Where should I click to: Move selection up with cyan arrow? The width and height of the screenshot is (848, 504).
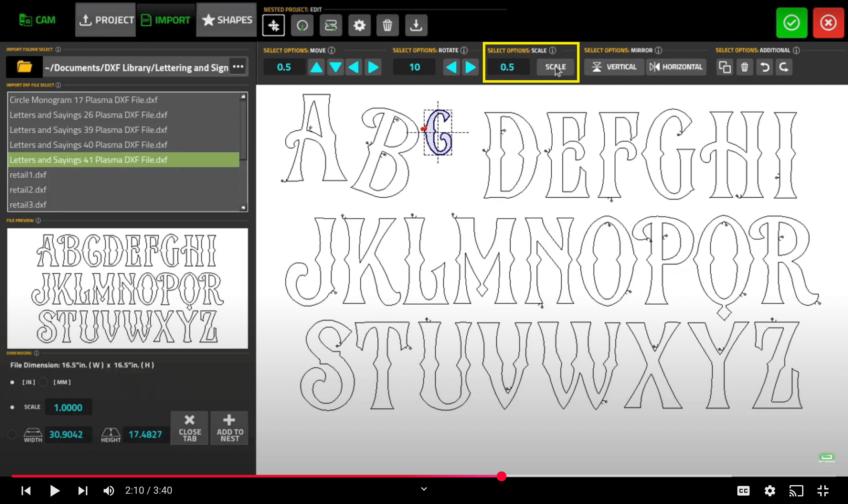pos(317,67)
